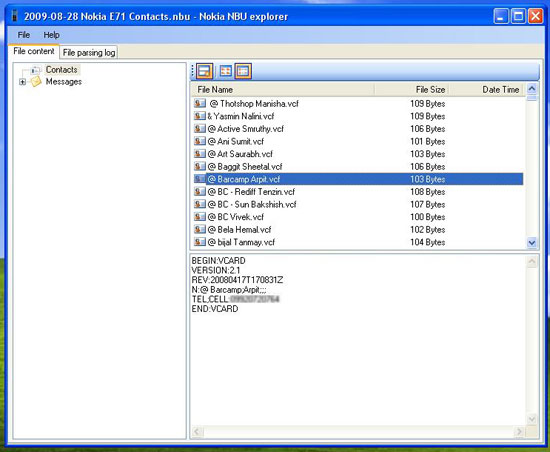Click the Messages folder icon in tree
Screen dimensions: 550x452
point(35,82)
